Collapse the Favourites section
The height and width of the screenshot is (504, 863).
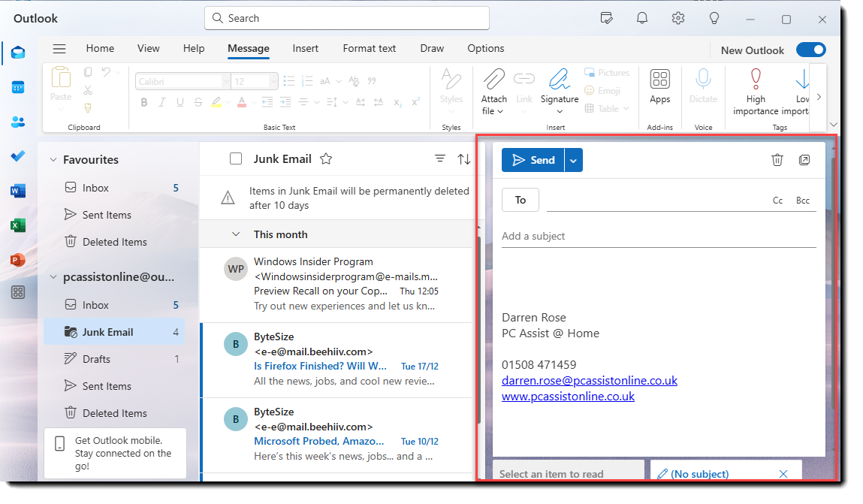point(53,159)
